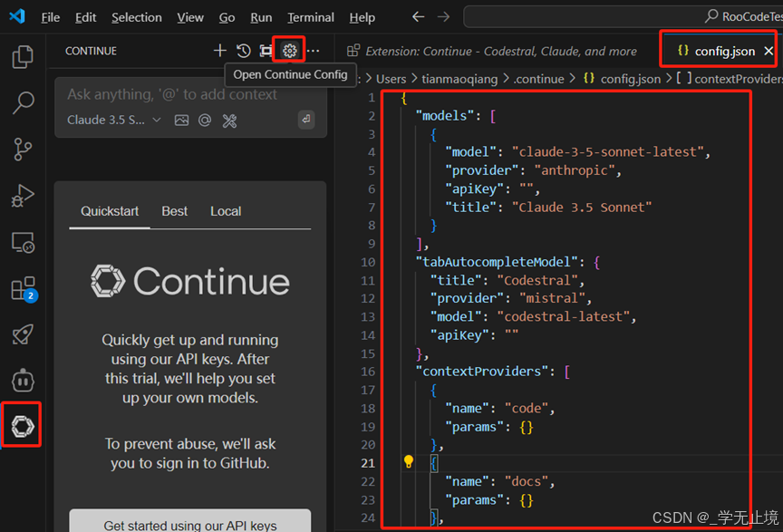Image resolution: width=783 pixels, height=532 pixels.
Task: Open the Run and Debug view
Action: (x=23, y=196)
